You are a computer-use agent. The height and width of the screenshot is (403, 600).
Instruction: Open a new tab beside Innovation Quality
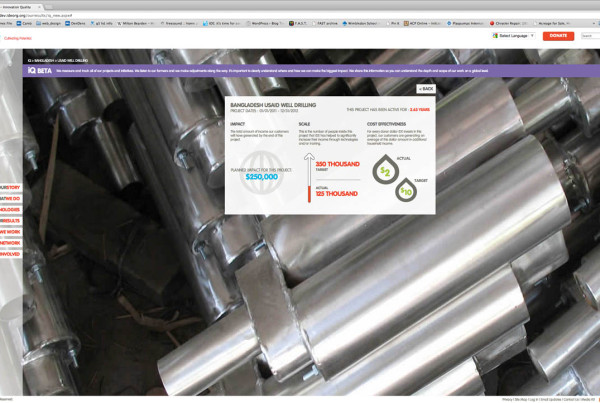(49, 7)
